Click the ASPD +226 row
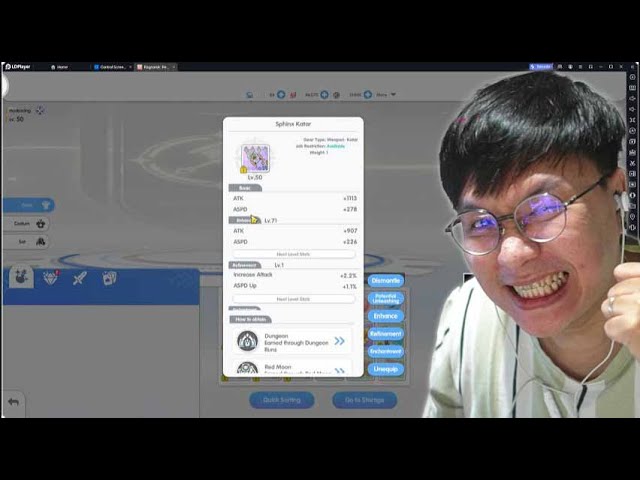This screenshot has width=640, height=480. coord(294,242)
